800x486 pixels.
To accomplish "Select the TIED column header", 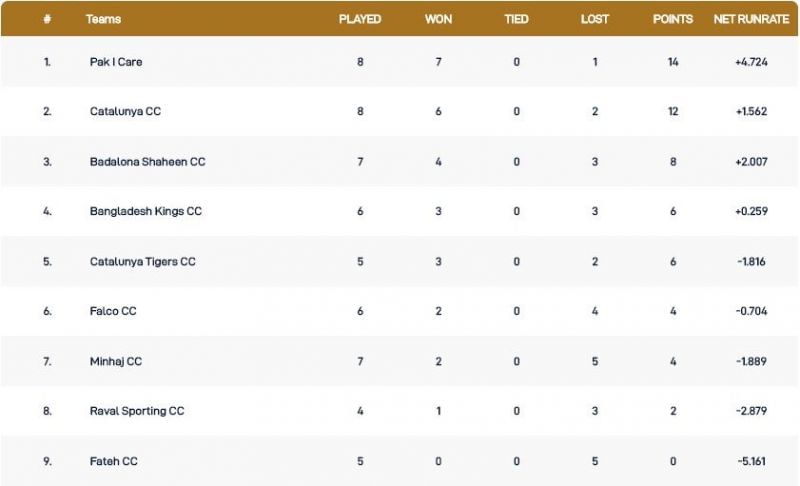I will click(516, 19).
